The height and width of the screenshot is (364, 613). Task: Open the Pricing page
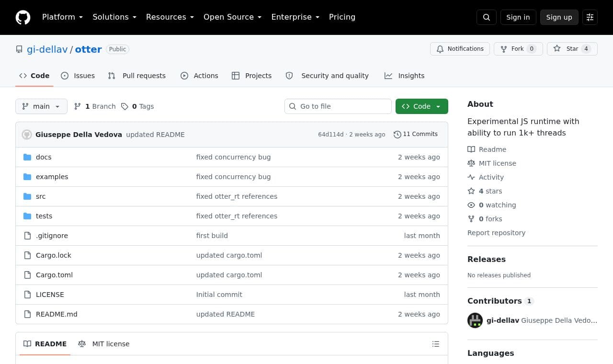[x=342, y=17]
